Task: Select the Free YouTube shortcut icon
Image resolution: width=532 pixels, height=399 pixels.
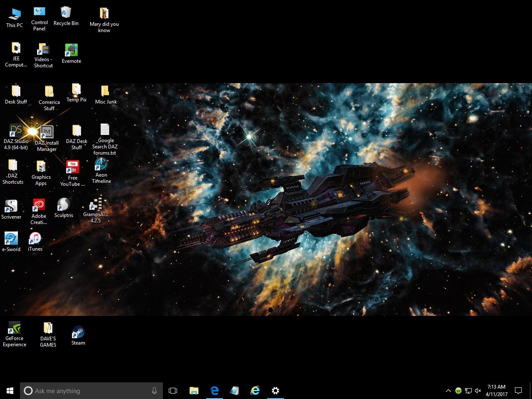Action: [73, 173]
